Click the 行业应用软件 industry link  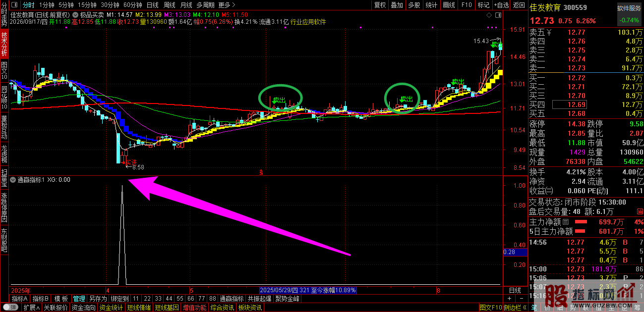(x=308, y=22)
